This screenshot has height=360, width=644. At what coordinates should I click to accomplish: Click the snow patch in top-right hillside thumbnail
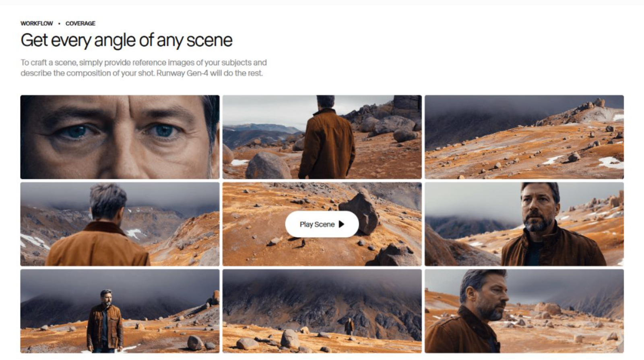[x=610, y=162]
